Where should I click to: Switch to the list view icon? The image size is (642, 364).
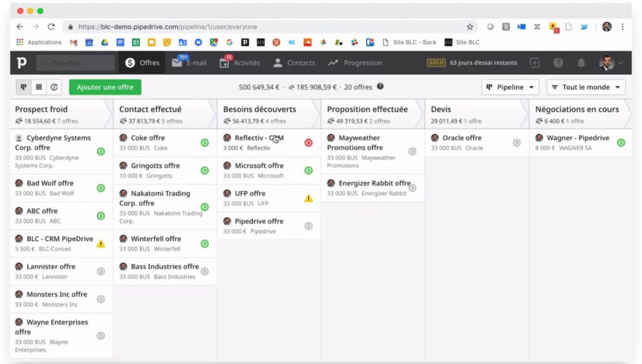tap(39, 87)
